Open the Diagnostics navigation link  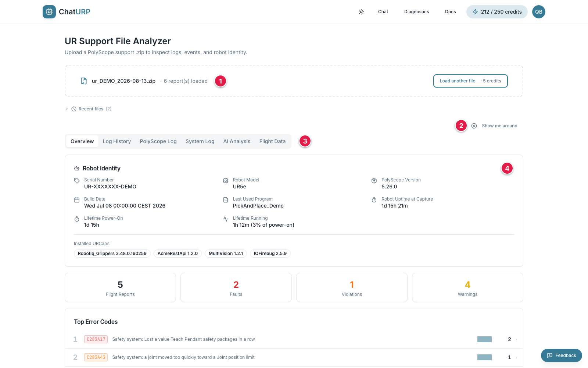(416, 12)
